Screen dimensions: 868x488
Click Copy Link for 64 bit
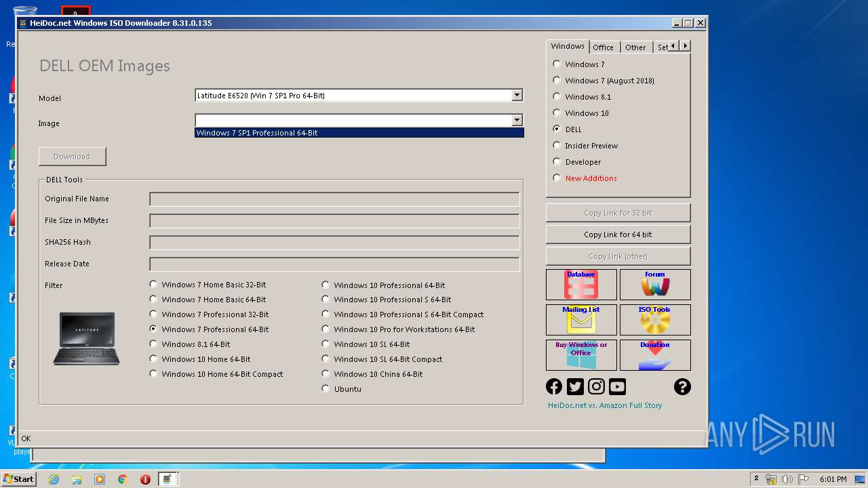click(x=618, y=235)
